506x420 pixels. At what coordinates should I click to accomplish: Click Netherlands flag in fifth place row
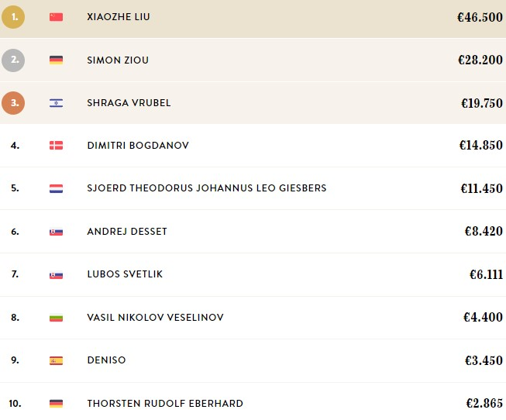pos(56,188)
